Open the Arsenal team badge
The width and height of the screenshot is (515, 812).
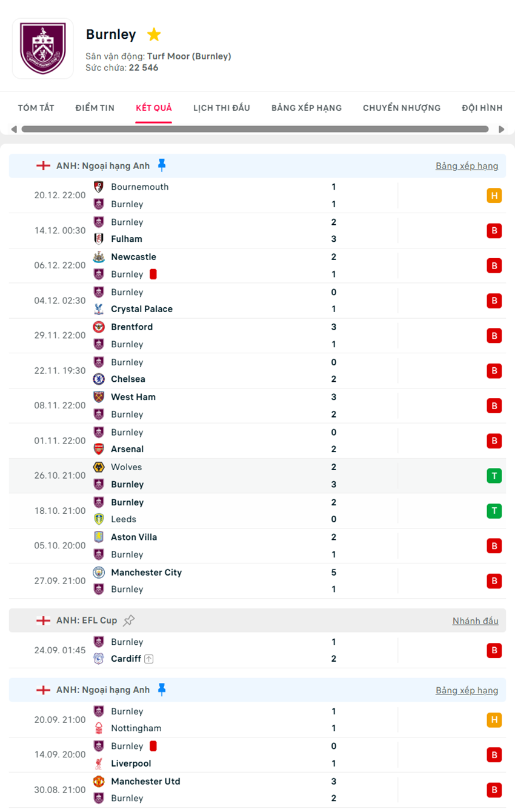[98, 449]
